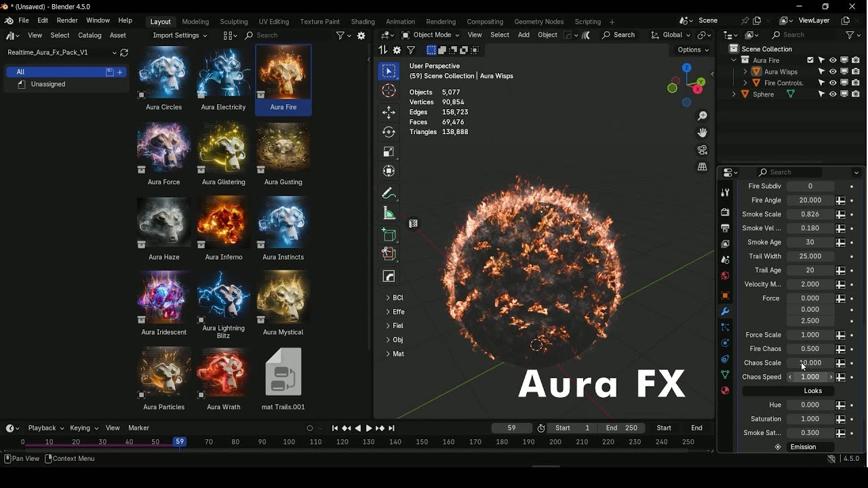Open the Object properties orange square tab

coord(725,296)
